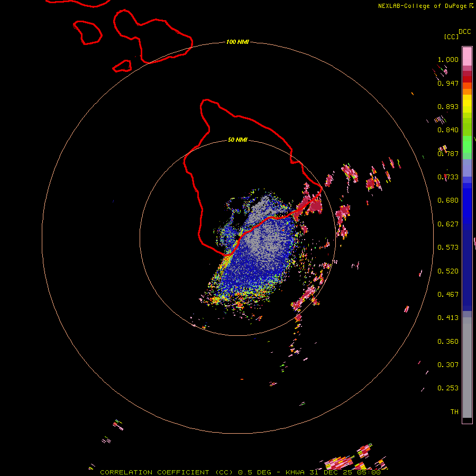This screenshot has height=476, width=476.
Task: Select the 0.520 legend value
Action: coord(448,271)
